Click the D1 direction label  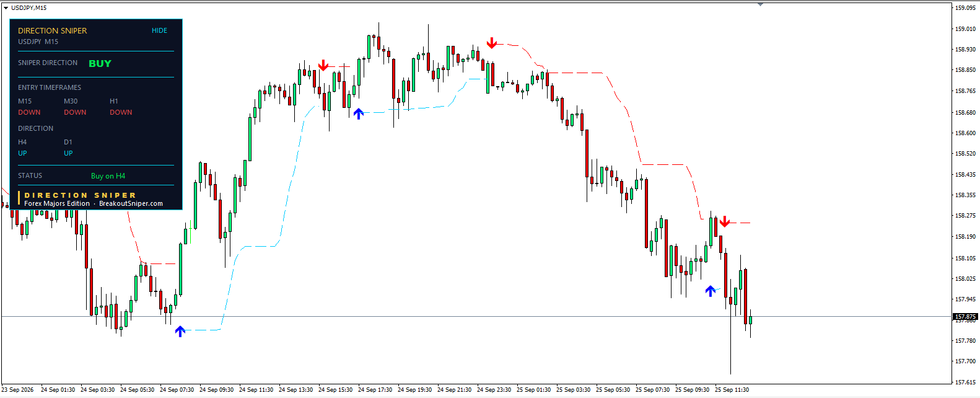click(x=68, y=142)
